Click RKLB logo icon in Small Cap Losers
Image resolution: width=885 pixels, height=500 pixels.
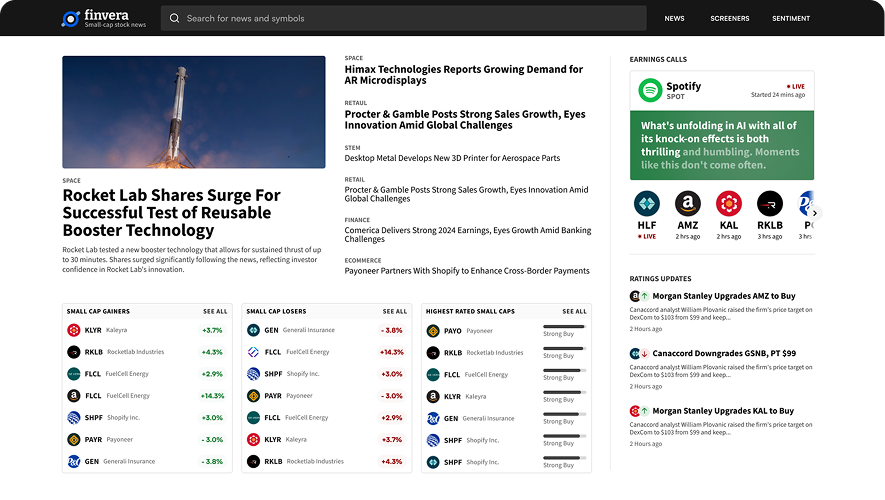(253, 462)
